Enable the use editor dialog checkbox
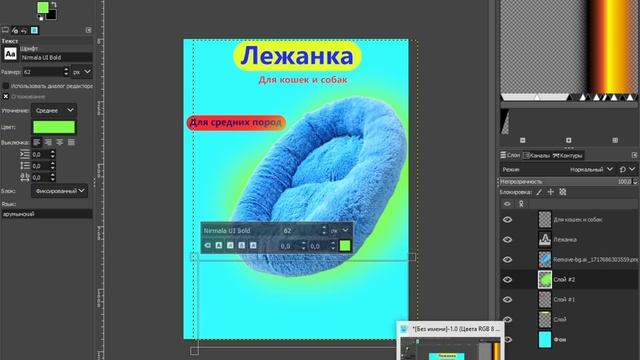The width and height of the screenshot is (640, 360). pyautogui.click(x=6, y=86)
